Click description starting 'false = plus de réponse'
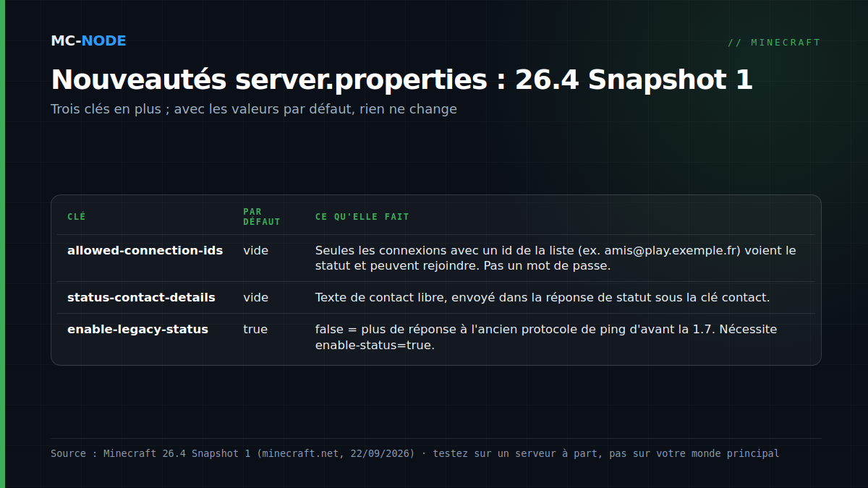868x488 pixels. [x=546, y=337]
